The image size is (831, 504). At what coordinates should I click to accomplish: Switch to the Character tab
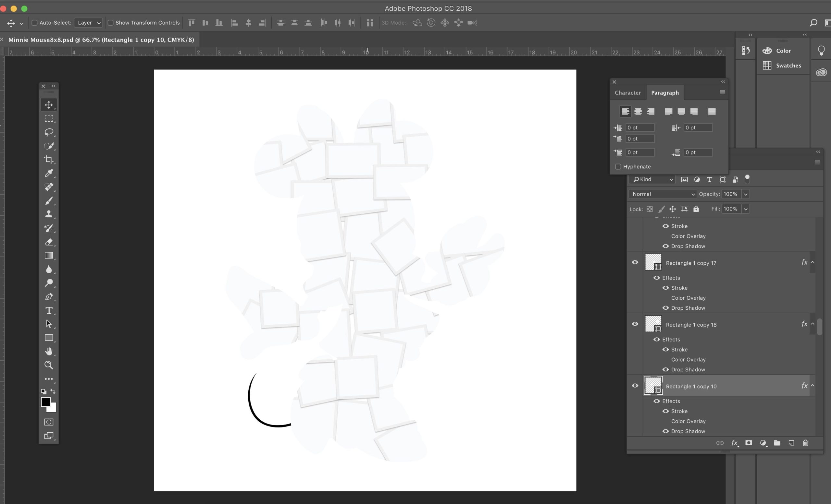(628, 93)
